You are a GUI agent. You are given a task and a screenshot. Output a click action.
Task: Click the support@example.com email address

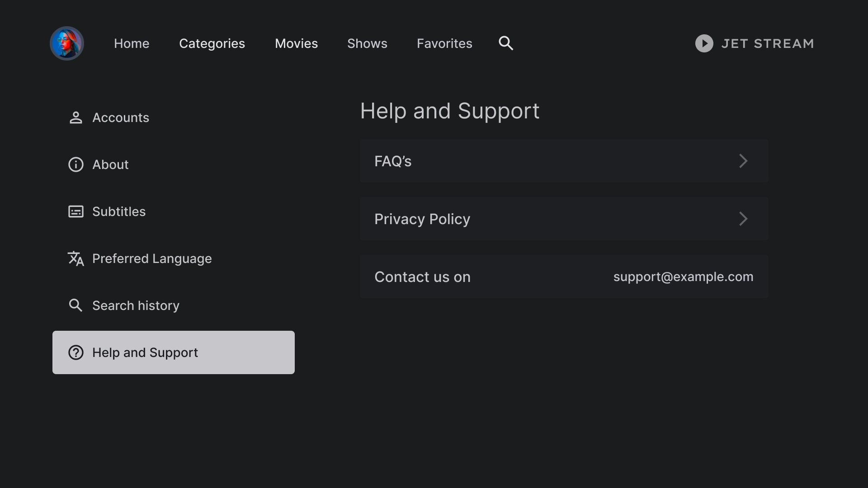[683, 277]
